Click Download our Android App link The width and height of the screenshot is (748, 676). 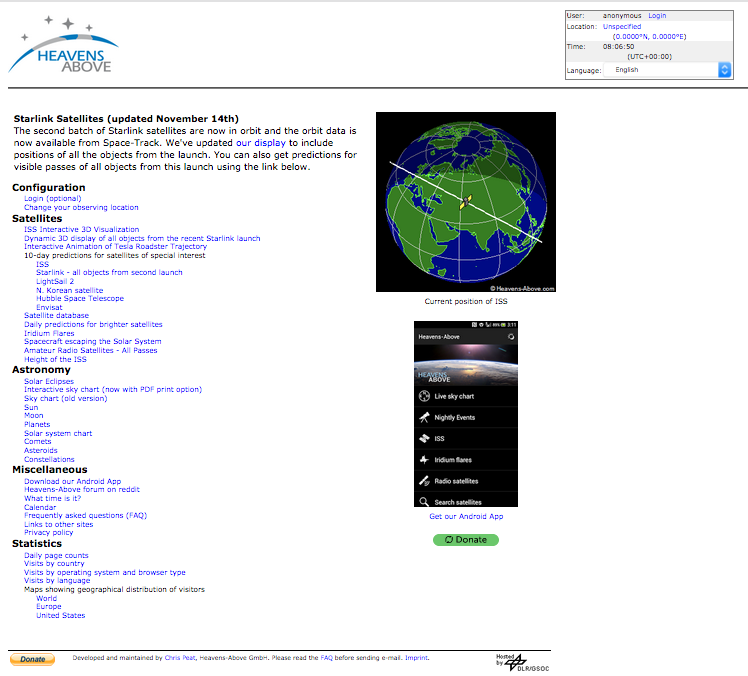(x=73, y=481)
